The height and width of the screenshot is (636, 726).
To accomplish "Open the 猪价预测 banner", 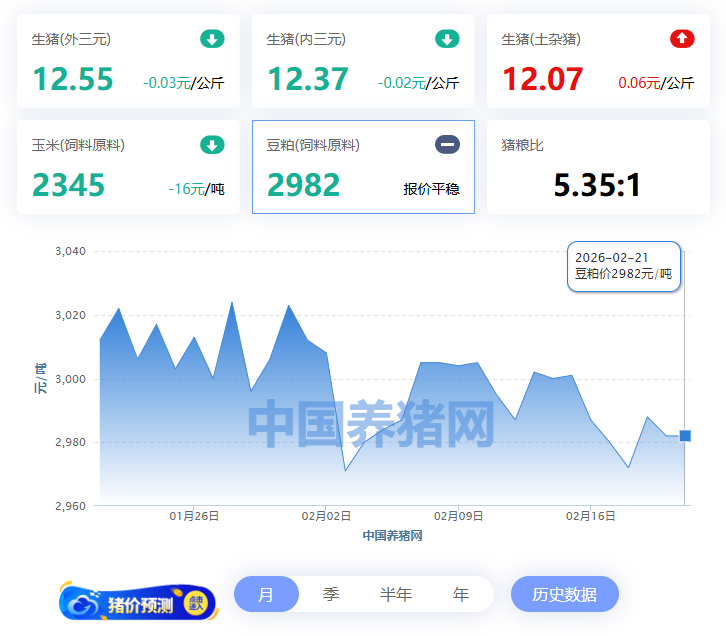I will pos(137,602).
